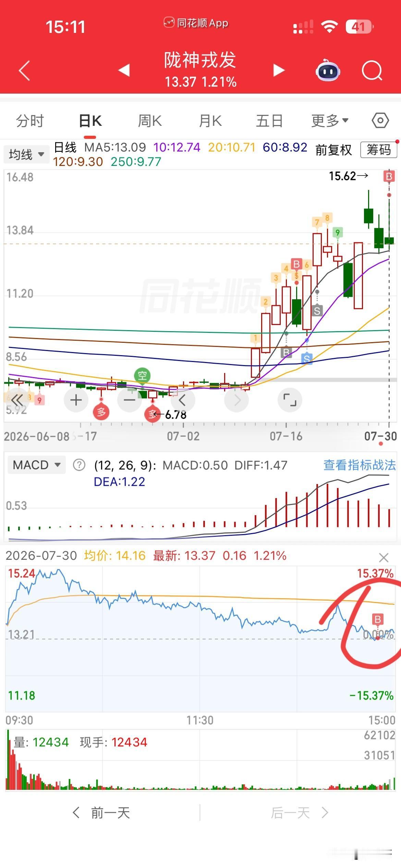Screen dimensions: 401x868
Task: Go to 后一天 next day
Action: point(300,813)
